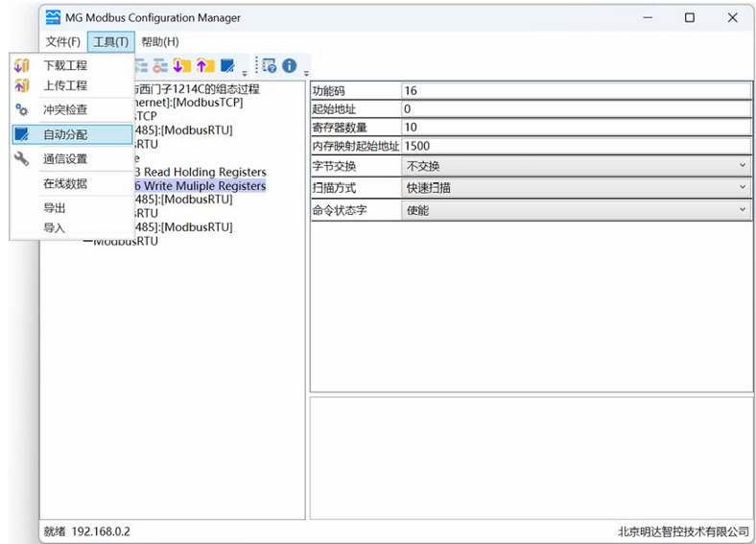Select 导出 in the Tools menu
This screenshot has height=544, width=756.
click(x=55, y=208)
